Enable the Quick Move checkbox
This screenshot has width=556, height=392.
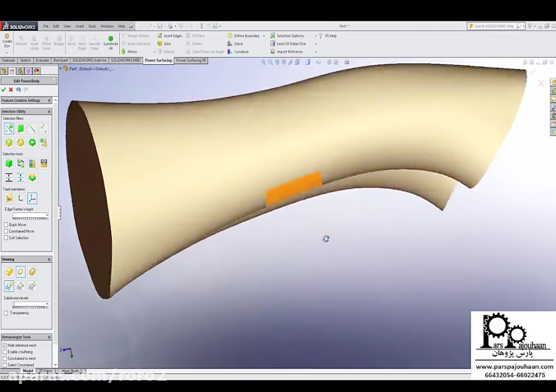click(x=6, y=225)
